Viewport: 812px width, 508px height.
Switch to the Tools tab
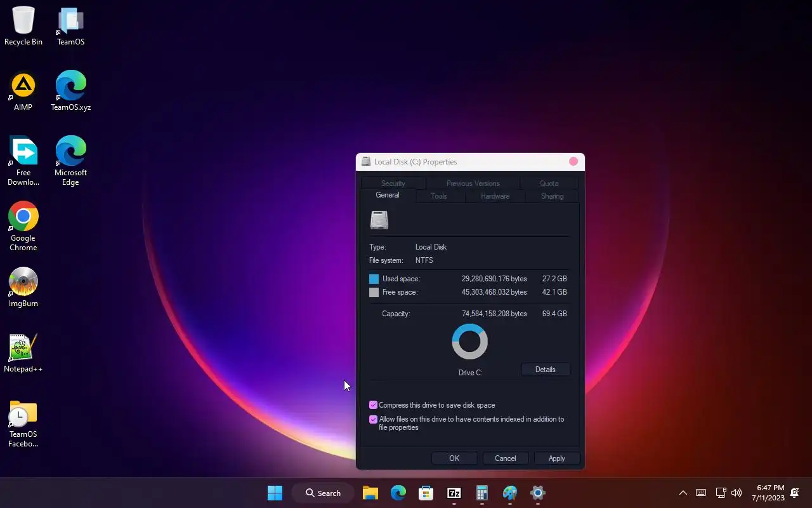439,196
